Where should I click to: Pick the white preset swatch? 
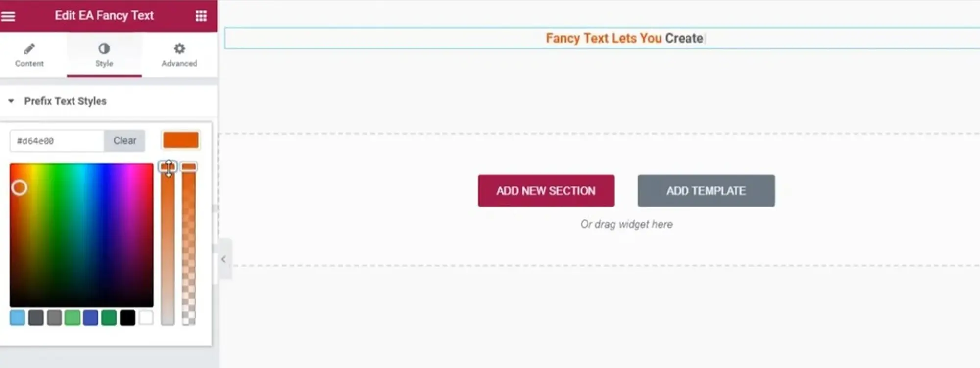(x=146, y=318)
